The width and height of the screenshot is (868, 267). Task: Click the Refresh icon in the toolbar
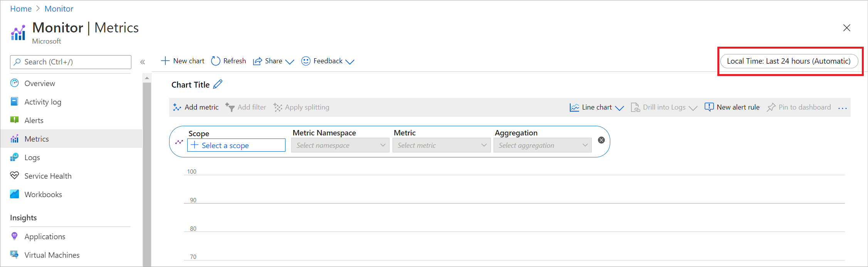tap(216, 61)
